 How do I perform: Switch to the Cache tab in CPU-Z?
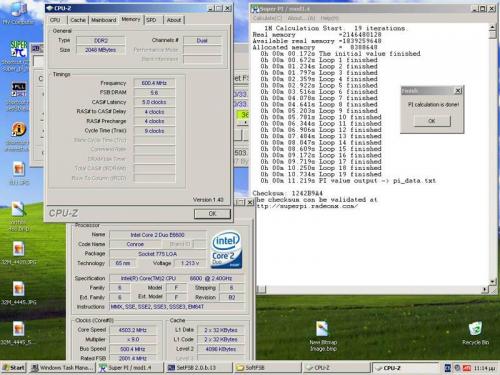[x=78, y=20]
